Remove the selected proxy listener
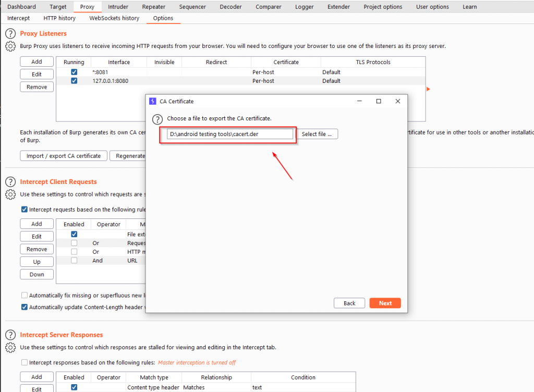This screenshot has width=534, height=392. pyautogui.click(x=37, y=87)
